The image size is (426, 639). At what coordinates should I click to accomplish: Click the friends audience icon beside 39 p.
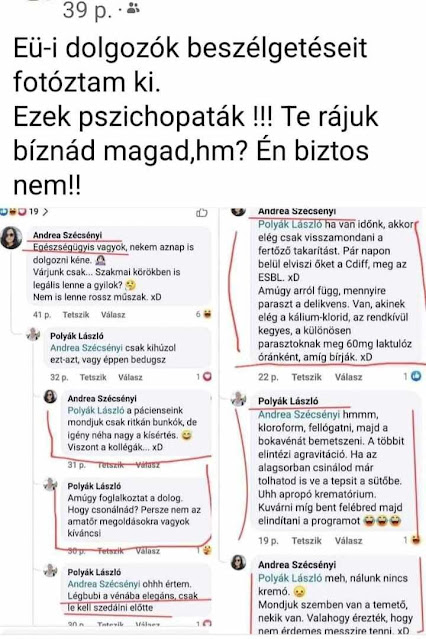[x=133, y=8]
